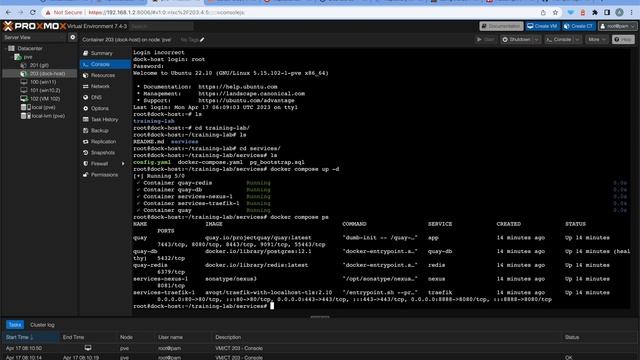Screen dimensions: 640x360
Task: Click the Shutdown button
Action: (x=517, y=40)
